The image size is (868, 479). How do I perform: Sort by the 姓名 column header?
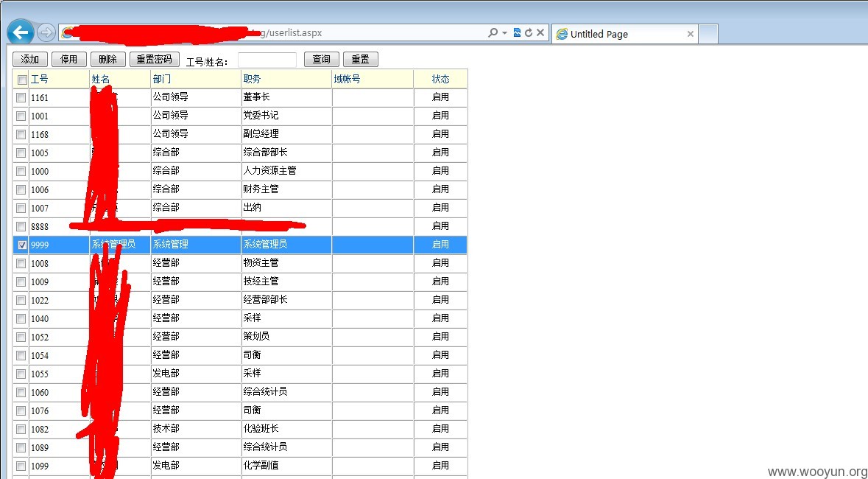100,80
